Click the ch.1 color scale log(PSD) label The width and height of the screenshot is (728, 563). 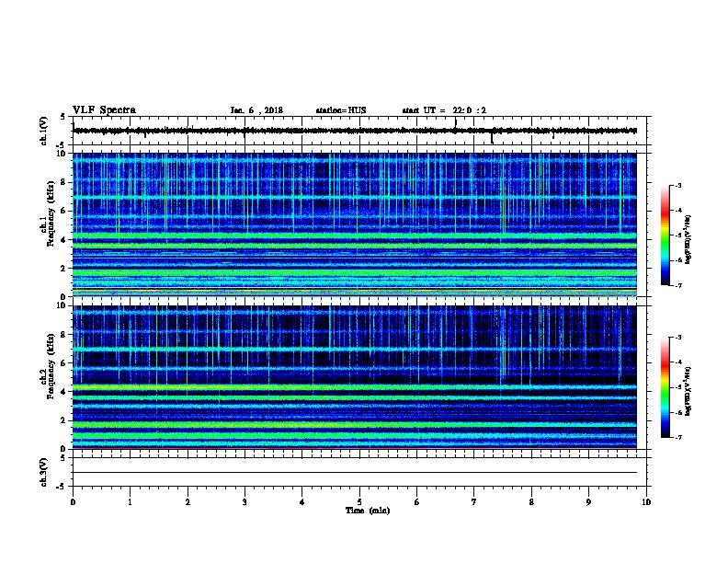click(x=688, y=239)
